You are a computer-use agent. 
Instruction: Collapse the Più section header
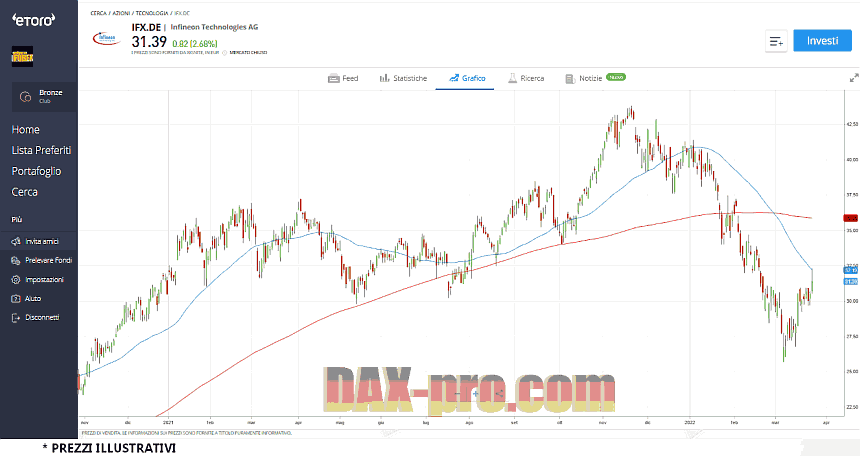point(17,219)
